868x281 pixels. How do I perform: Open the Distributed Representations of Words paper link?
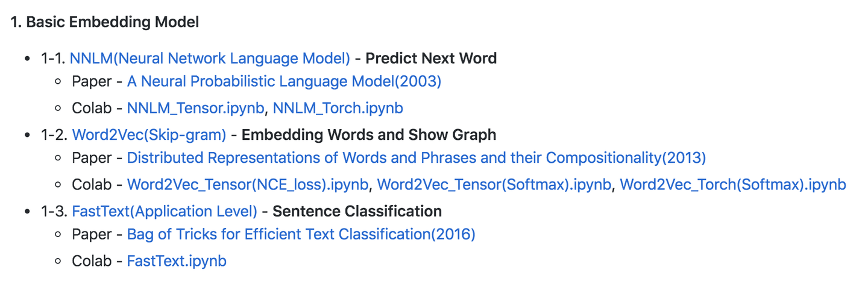(416, 158)
